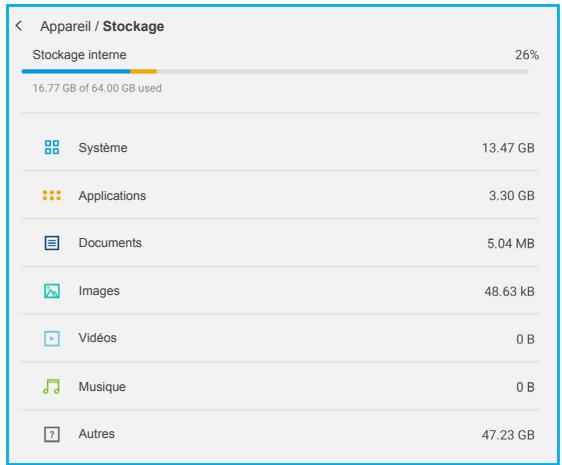The image size is (562, 465).
Task: Click the 3.30 GB applications size value
Action: [512, 196]
